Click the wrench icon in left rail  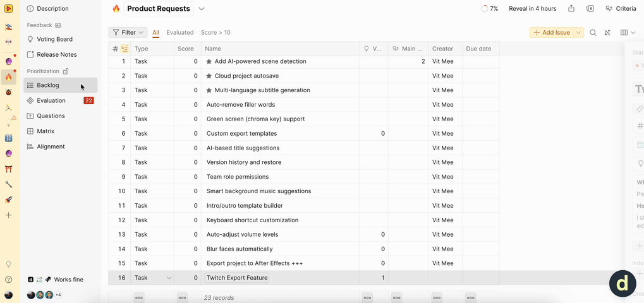click(x=9, y=184)
